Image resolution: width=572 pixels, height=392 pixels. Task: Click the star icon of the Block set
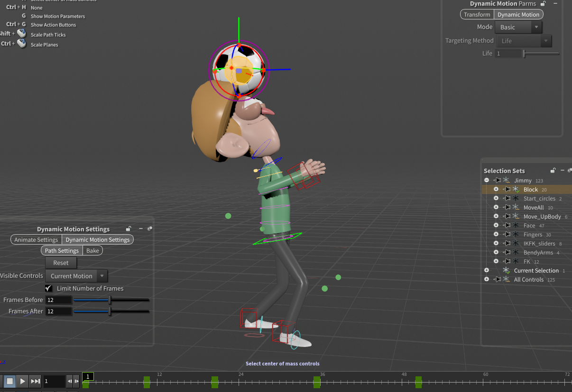[x=516, y=190]
